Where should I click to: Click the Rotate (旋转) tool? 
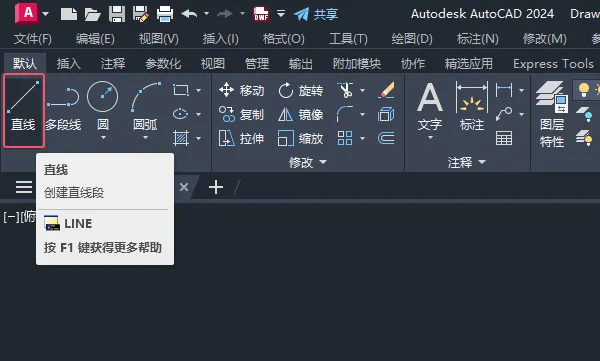301,91
